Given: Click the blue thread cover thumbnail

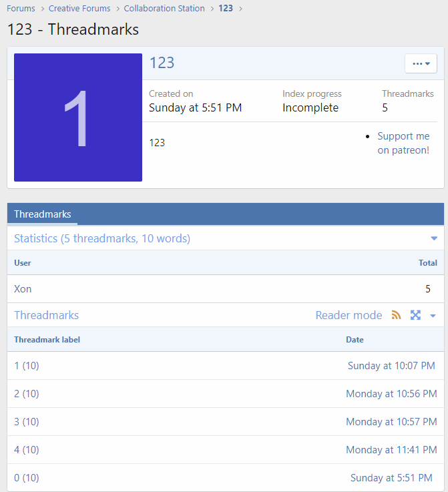Looking at the screenshot, I should [x=78, y=117].
